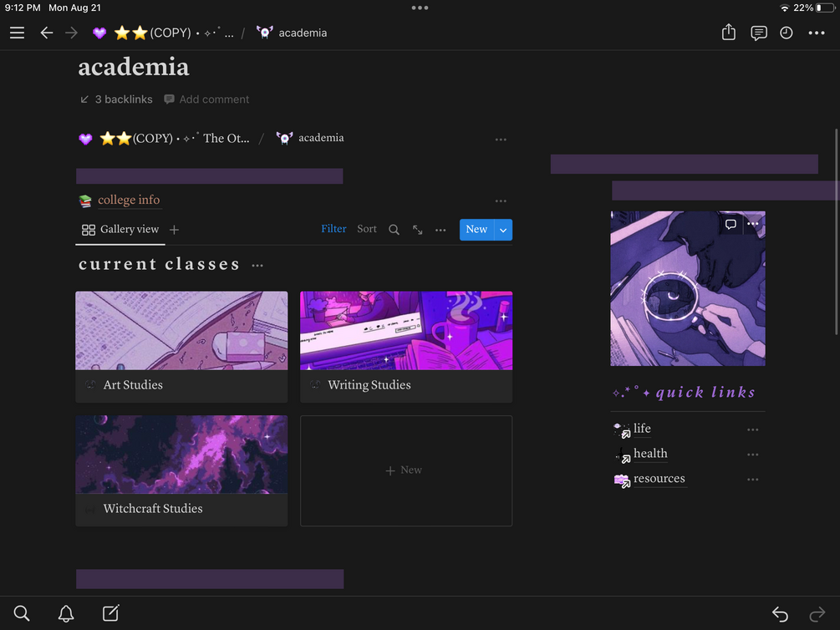This screenshot has width=840, height=630.
Task: View the 3 backlinks
Action: click(x=116, y=99)
